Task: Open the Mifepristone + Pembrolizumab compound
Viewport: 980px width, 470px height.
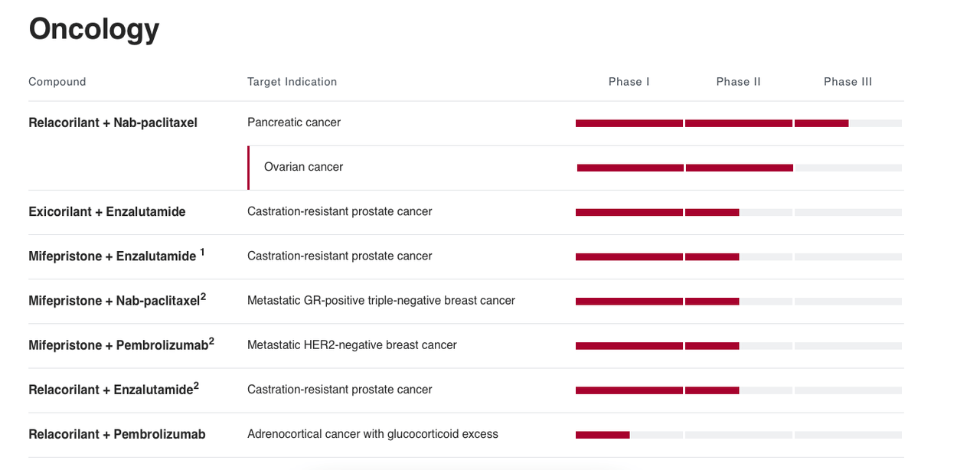Action: point(121,344)
